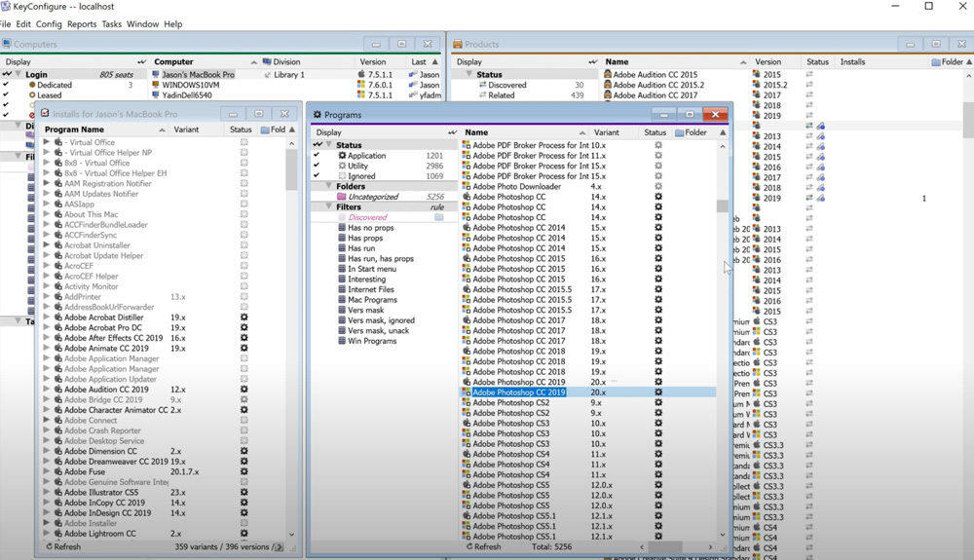Click the Related arrows icon in Products

tap(483, 95)
